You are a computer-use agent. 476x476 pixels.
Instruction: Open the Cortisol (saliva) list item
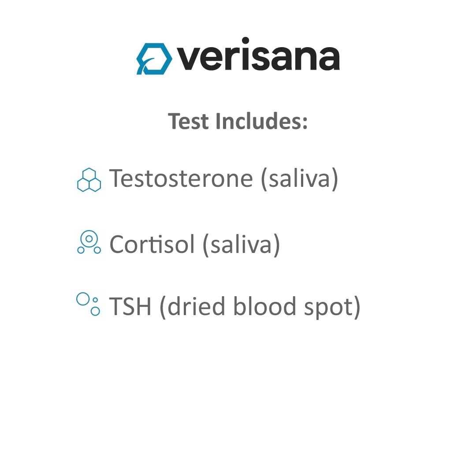pyautogui.click(x=194, y=244)
